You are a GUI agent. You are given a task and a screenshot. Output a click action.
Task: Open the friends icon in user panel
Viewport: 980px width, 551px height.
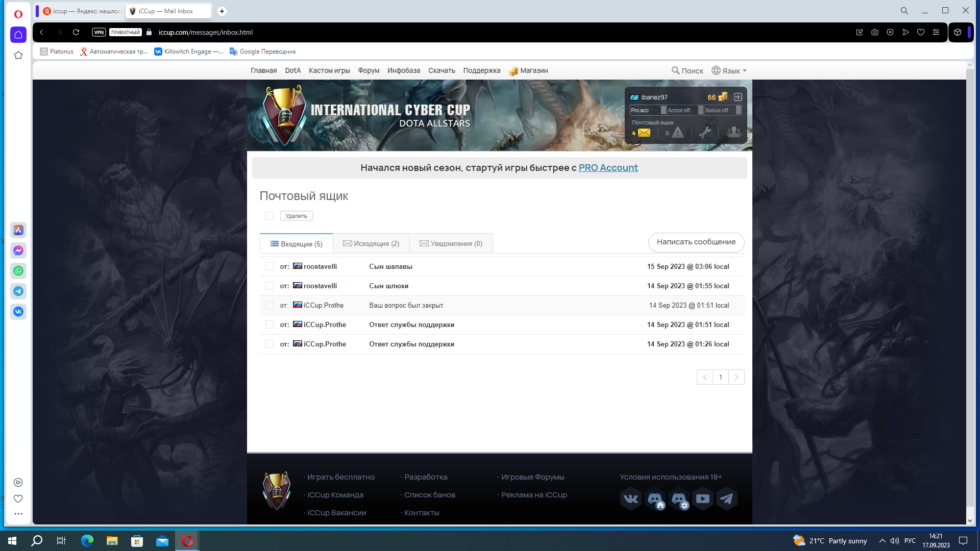pos(733,132)
